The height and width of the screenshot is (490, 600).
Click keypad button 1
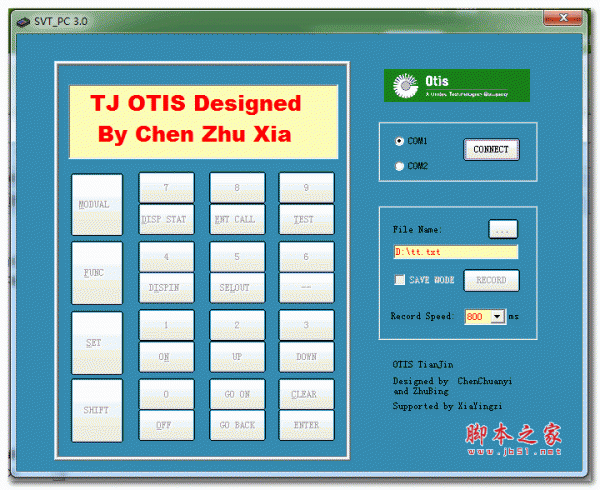click(166, 325)
